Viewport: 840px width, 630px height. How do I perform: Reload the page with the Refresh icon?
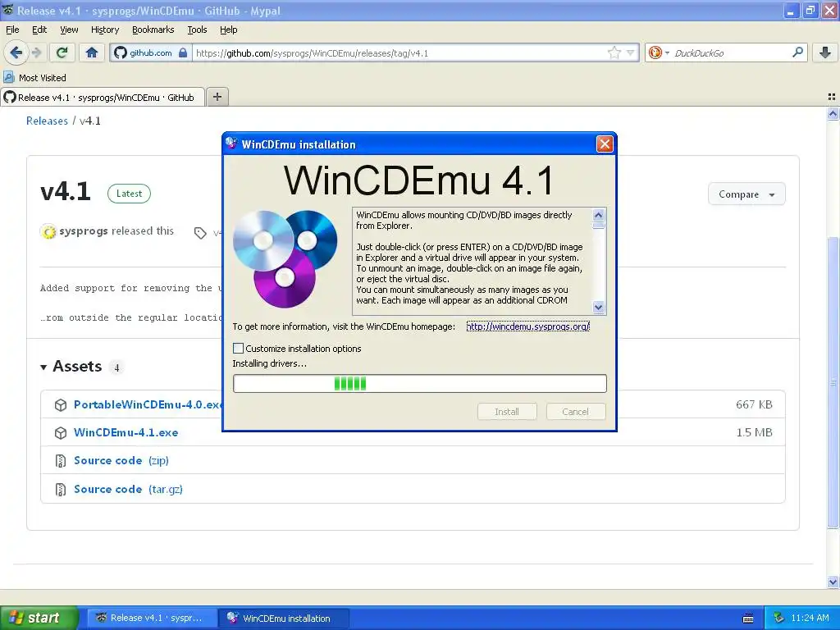(x=62, y=52)
